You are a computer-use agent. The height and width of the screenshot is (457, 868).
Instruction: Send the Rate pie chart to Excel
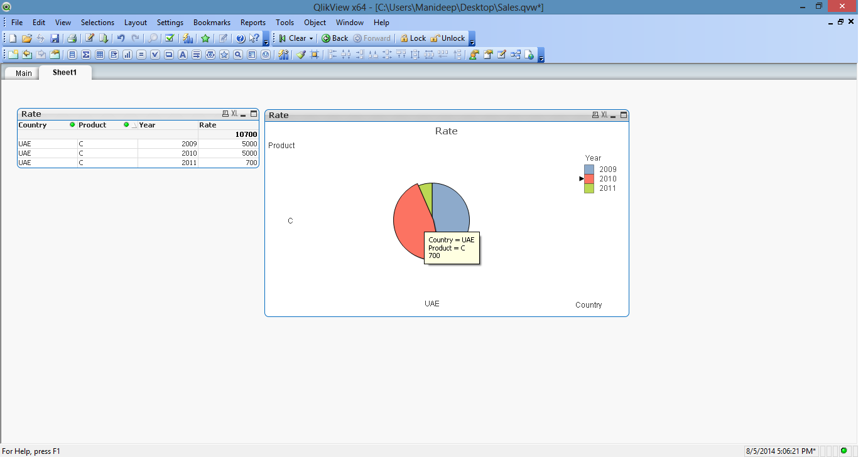tap(604, 115)
